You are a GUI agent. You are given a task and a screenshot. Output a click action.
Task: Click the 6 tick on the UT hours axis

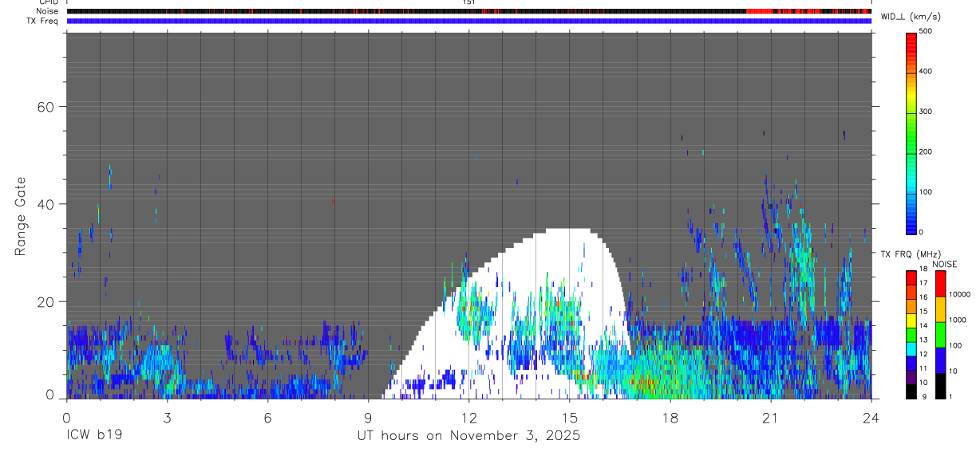pos(267,417)
